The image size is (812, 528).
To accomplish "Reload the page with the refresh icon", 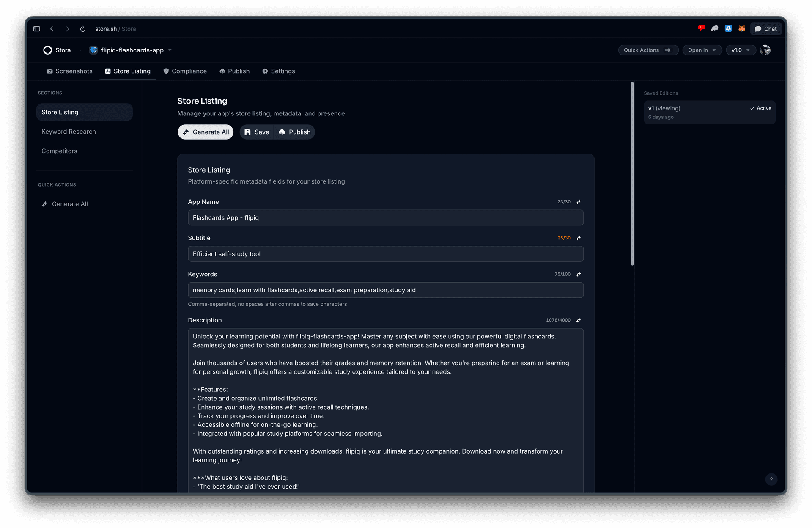I will 82,28.
